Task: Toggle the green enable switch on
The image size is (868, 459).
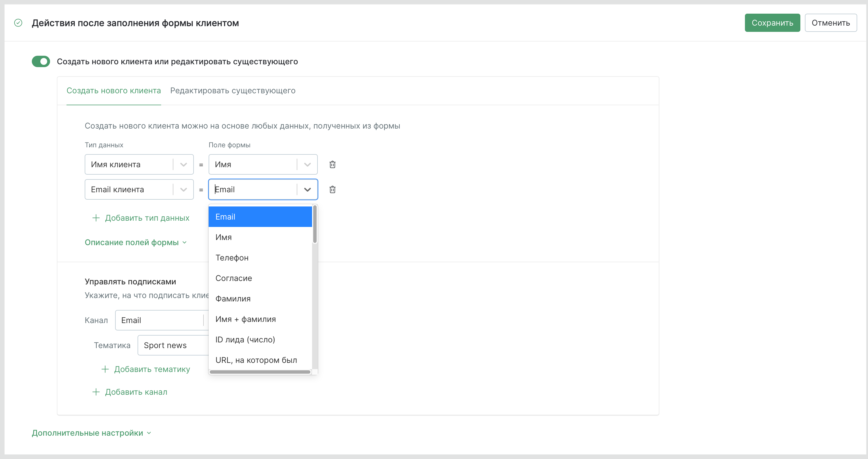Action: (41, 61)
